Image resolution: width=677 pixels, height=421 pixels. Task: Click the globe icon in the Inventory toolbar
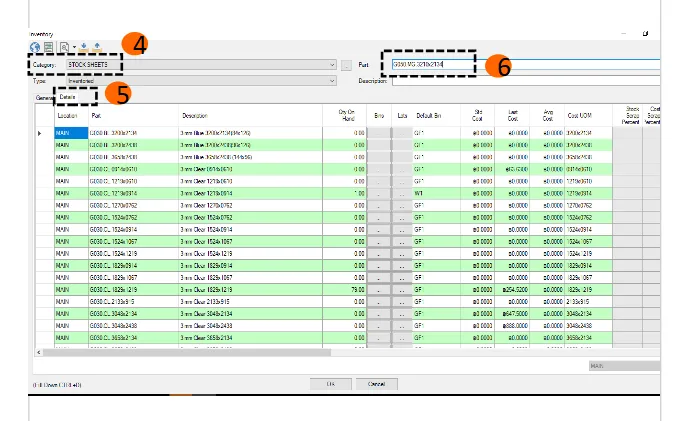point(35,47)
